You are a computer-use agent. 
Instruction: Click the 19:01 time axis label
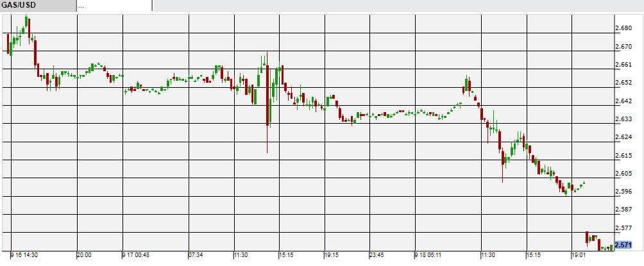[x=578, y=254]
